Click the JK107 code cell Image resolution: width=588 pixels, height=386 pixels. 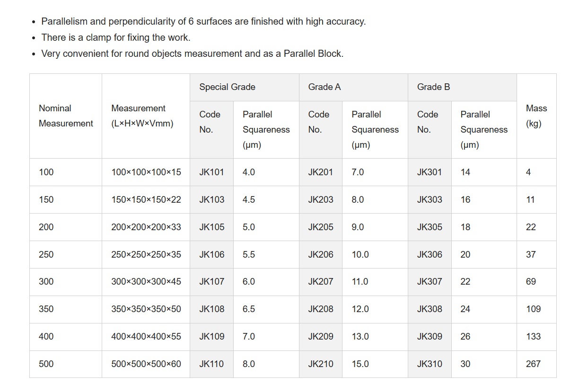211,282
